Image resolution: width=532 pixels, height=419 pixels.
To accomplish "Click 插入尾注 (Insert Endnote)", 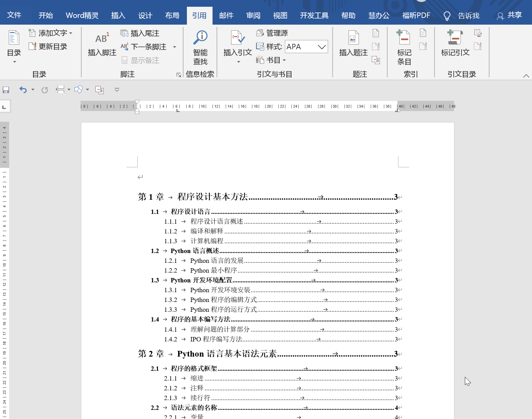I will (x=140, y=33).
